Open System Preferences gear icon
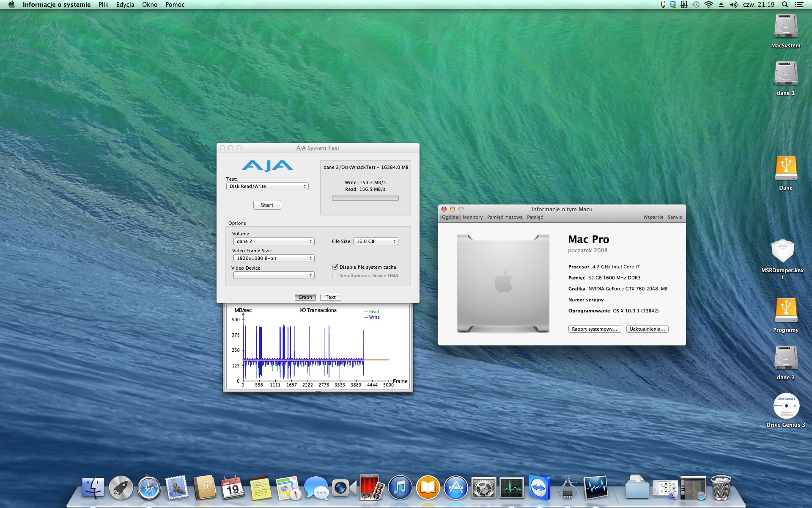This screenshot has height=508, width=812. (484, 488)
